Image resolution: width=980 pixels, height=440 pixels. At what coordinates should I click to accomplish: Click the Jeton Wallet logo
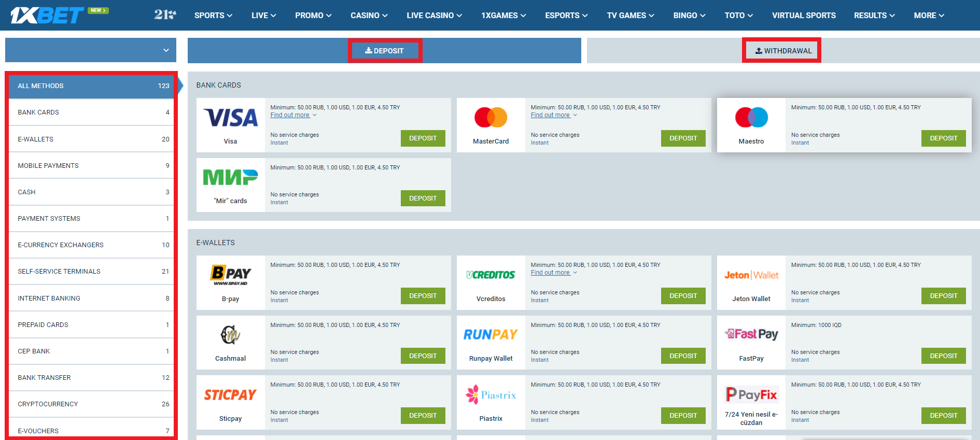(751, 275)
